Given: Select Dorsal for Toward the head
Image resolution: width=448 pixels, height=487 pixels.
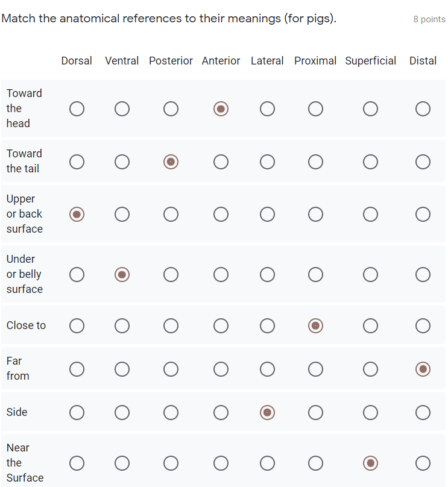Looking at the screenshot, I should (77, 108).
